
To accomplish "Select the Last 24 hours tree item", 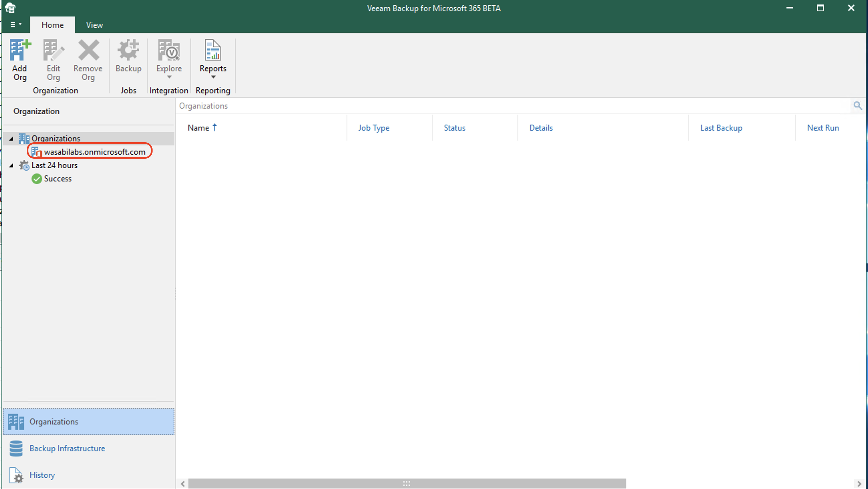I will click(54, 165).
